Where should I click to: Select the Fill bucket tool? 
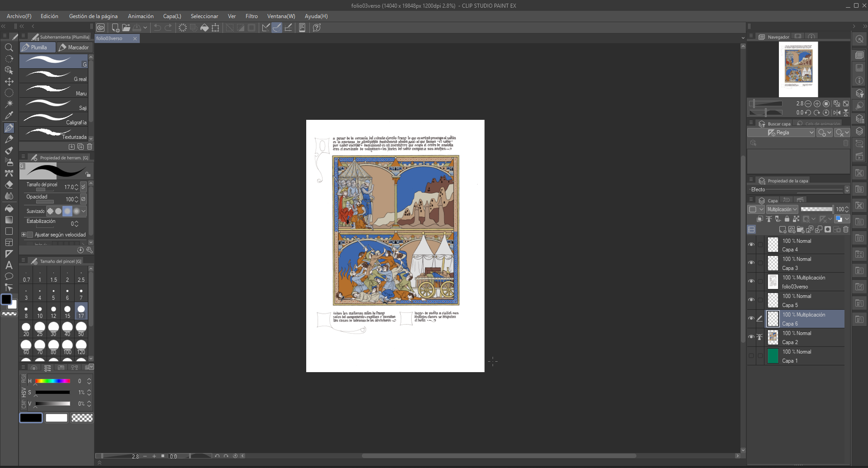click(9, 208)
